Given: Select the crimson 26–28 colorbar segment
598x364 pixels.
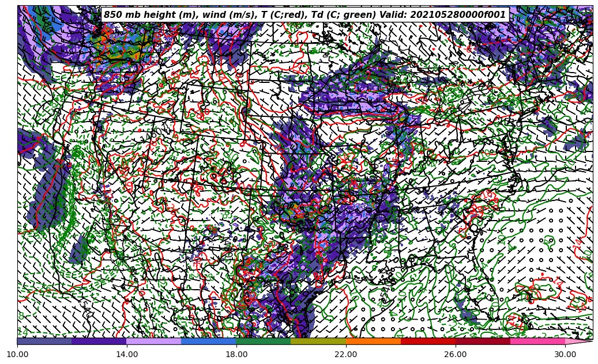Looking at the screenshot, I should tap(483, 341).
